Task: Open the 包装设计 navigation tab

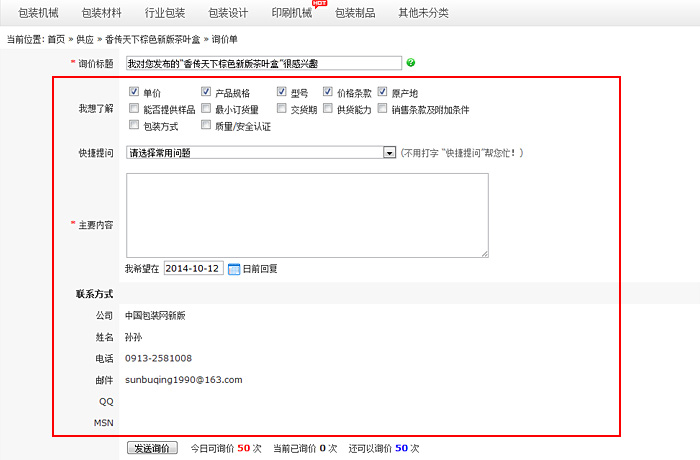Action: click(x=228, y=13)
